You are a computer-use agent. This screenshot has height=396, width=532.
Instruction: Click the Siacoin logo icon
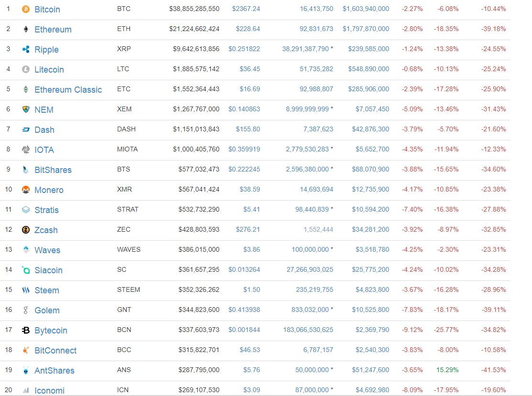[x=26, y=270]
